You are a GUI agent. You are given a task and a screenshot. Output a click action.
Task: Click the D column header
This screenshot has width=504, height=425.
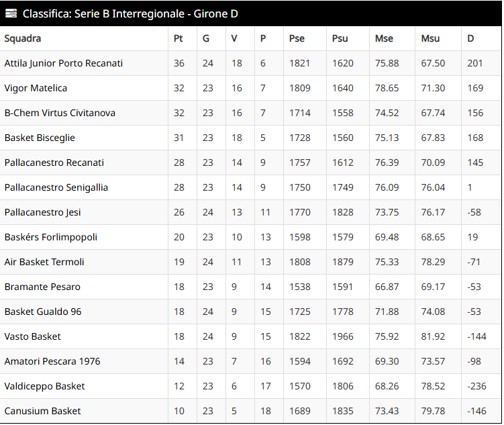(471, 38)
